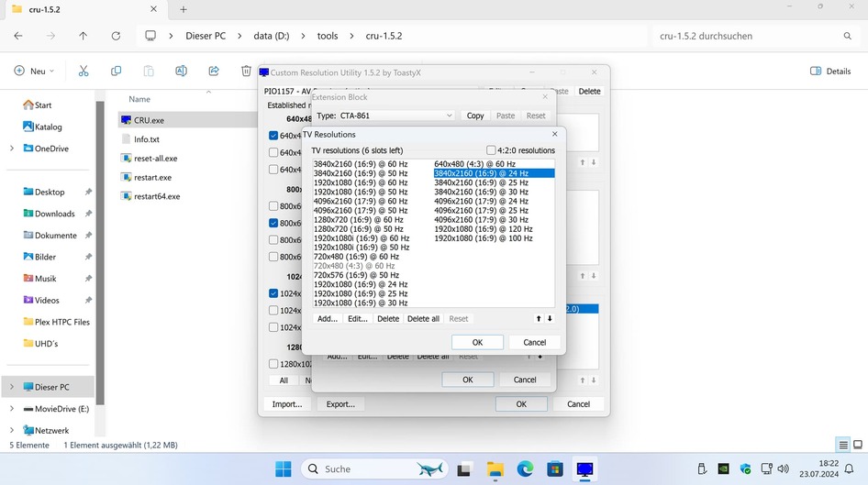This screenshot has height=485, width=868.
Task: Select 1920x1080i (16:9) @ 60 Hz entry
Action: (x=362, y=238)
